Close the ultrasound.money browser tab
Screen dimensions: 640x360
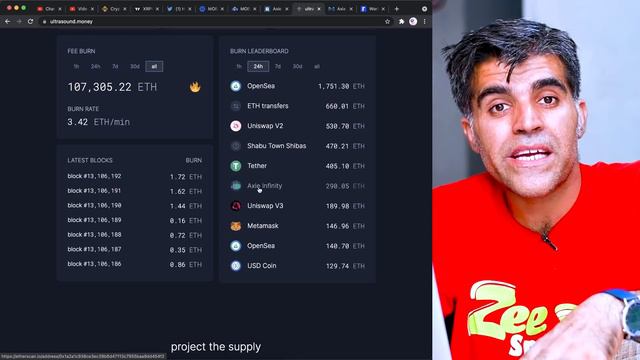pyautogui.click(x=319, y=9)
